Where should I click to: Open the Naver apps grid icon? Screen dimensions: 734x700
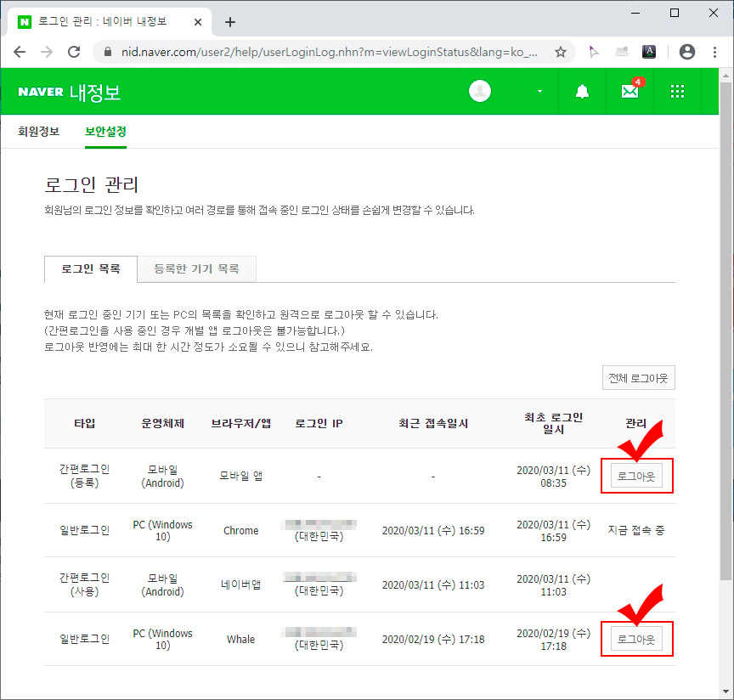676,91
